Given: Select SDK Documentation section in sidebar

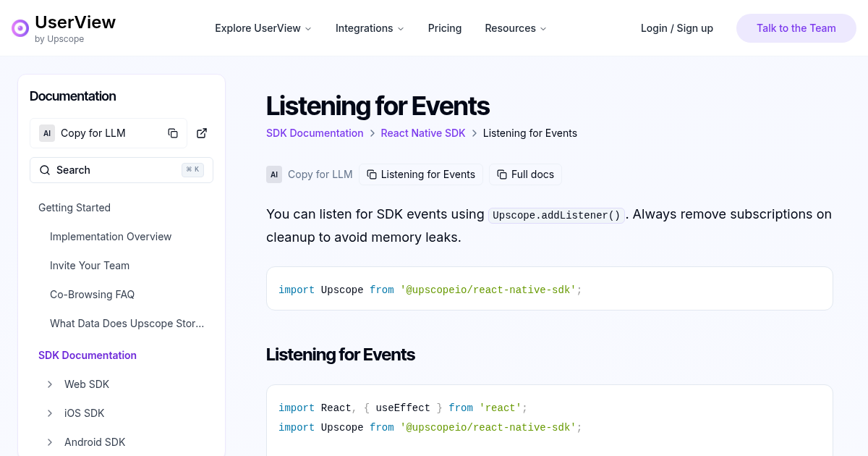Looking at the screenshot, I should [88, 355].
